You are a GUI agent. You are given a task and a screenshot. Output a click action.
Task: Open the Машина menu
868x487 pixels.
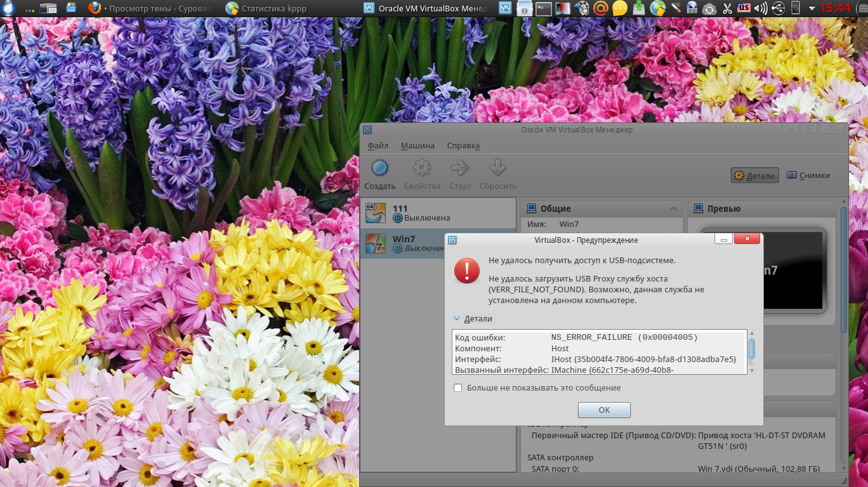coord(418,145)
